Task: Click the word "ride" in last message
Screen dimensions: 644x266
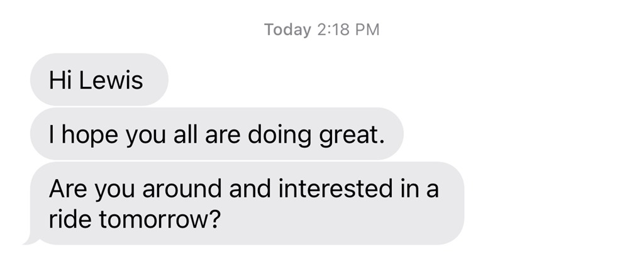Action: pyautogui.click(x=69, y=219)
